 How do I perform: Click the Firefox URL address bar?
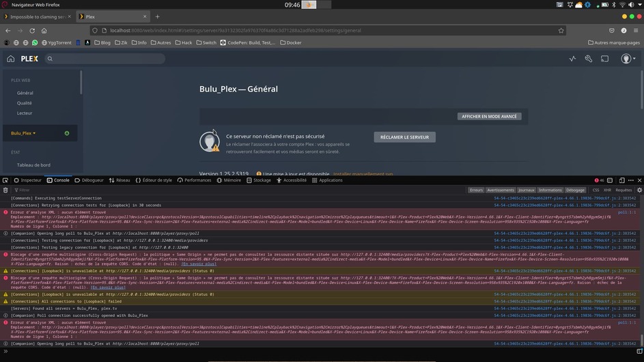point(328,31)
